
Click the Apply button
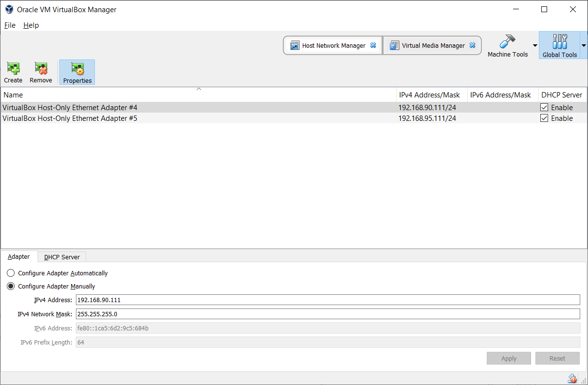click(509, 358)
